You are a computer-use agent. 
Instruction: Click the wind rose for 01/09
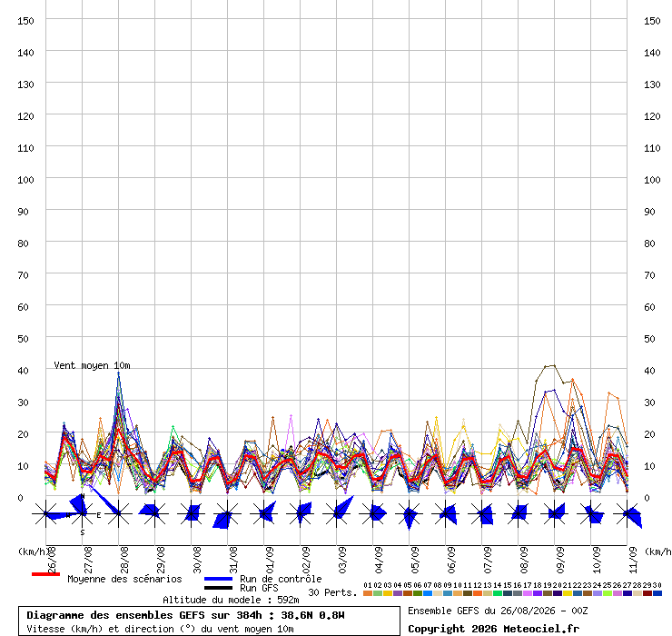264,513
